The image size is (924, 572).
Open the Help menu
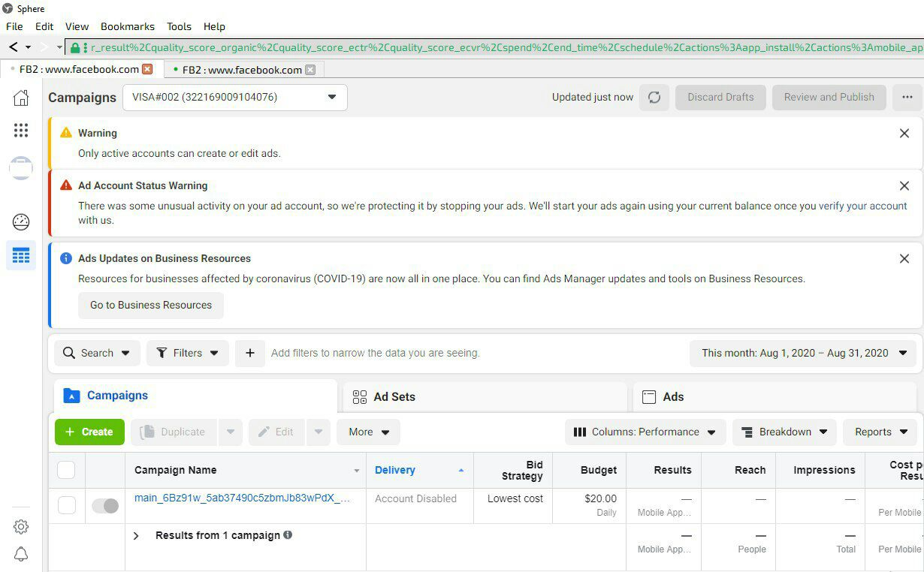(214, 26)
